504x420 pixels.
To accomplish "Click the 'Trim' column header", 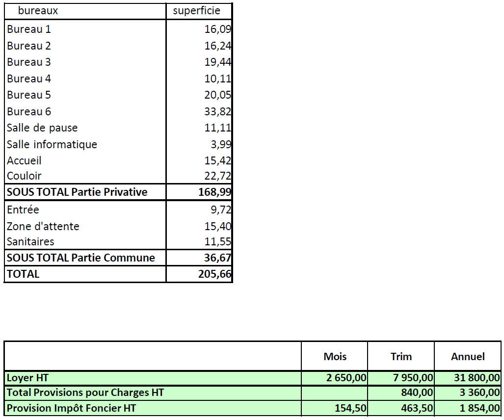I will click(401, 357).
